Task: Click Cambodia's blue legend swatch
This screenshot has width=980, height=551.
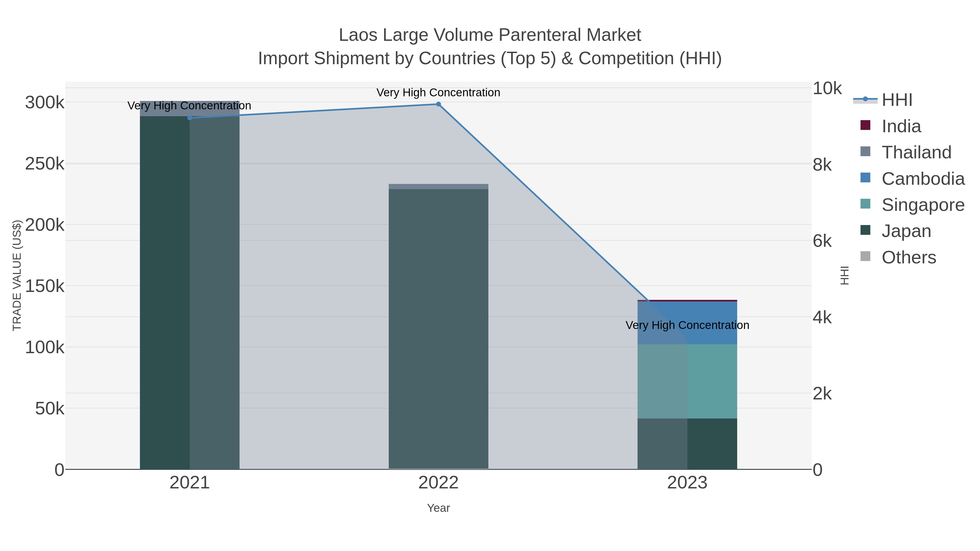Action: (865, 178)
